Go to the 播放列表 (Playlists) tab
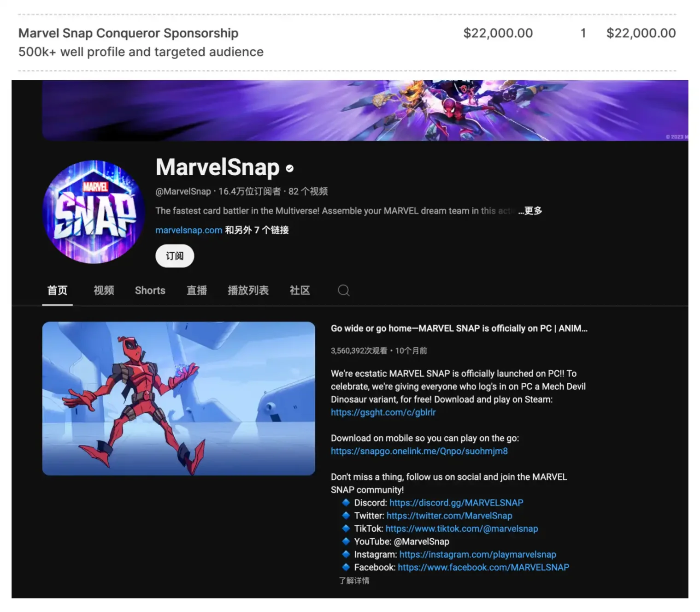The height and width of the screenshot is (612, 700). click(x=248, y=291)
